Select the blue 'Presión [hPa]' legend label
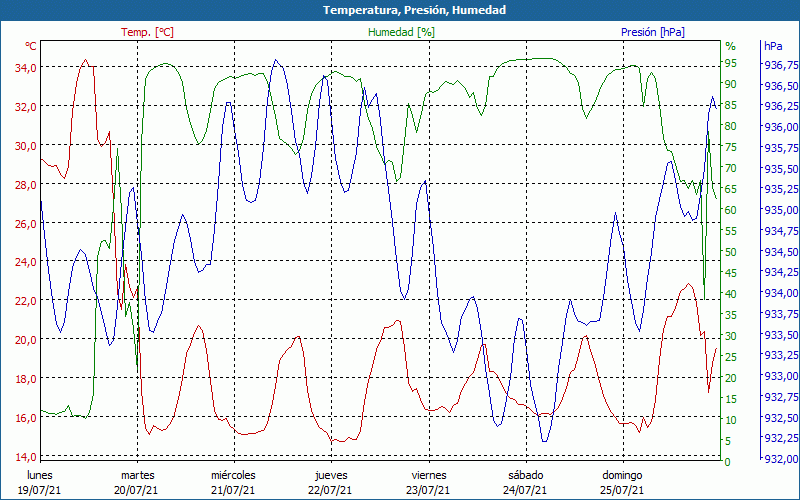Screen dimensions: 800x500 [653, 32]
